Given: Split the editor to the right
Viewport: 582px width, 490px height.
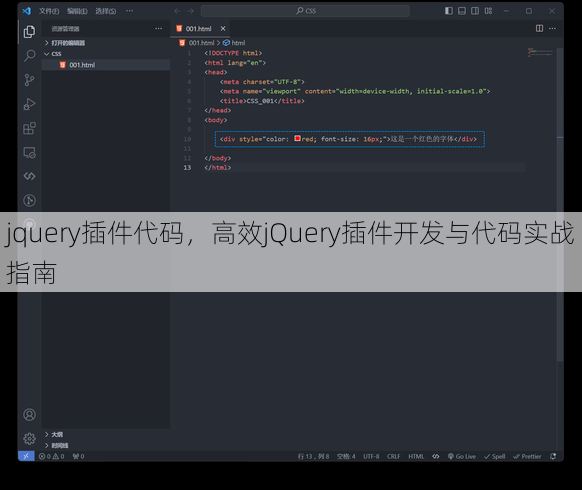Looking at the screenshot, I should 539,28.
